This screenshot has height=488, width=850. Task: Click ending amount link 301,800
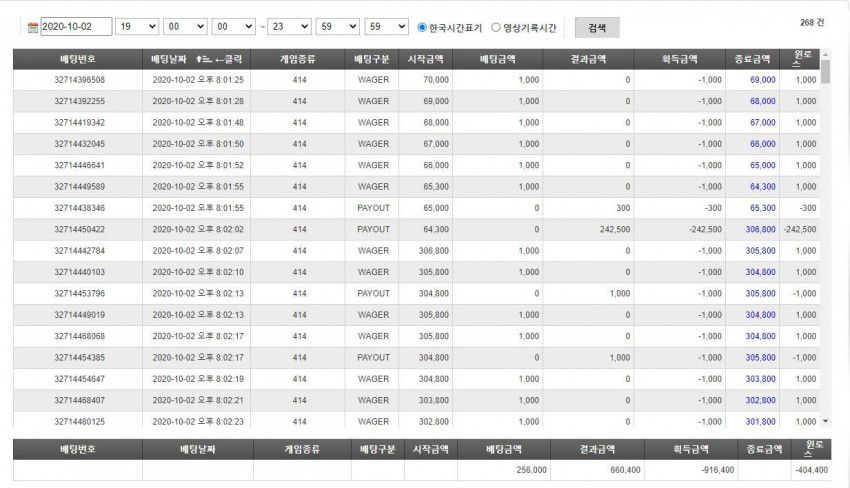click(x=761, y=421)
